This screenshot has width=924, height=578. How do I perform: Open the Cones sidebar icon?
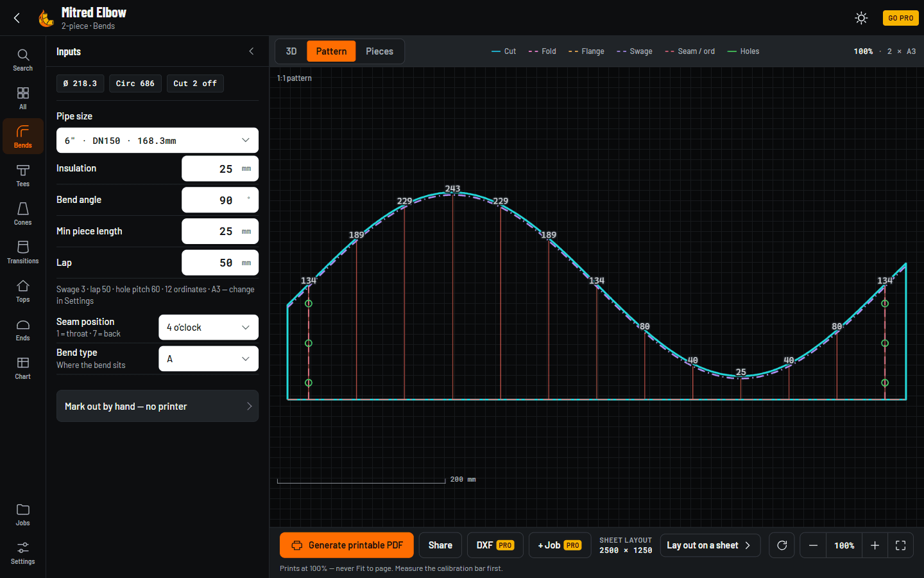pos(23,214)
